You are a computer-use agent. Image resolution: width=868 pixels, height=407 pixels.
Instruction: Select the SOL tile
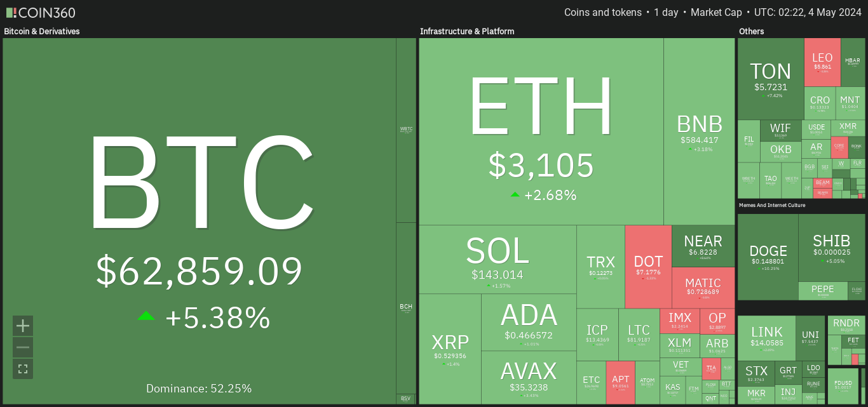click(498, 259)
